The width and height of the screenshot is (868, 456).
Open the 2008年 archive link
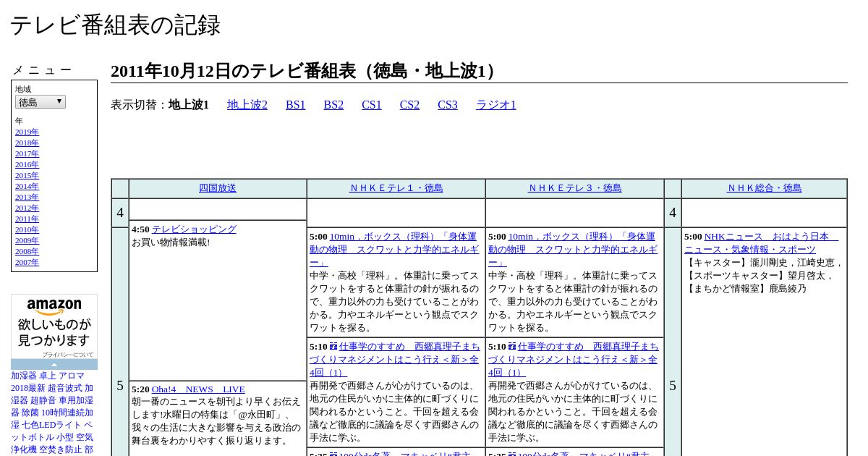click(x=27, y=251)
